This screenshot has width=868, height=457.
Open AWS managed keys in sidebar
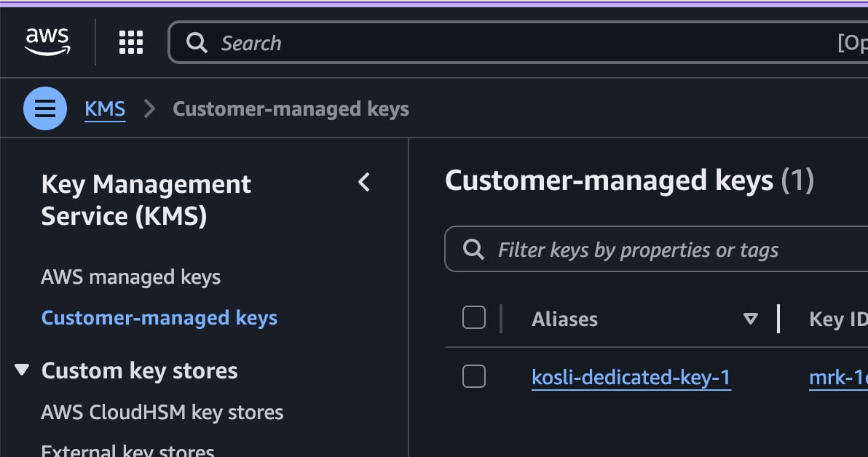click(x=130, y=277)
